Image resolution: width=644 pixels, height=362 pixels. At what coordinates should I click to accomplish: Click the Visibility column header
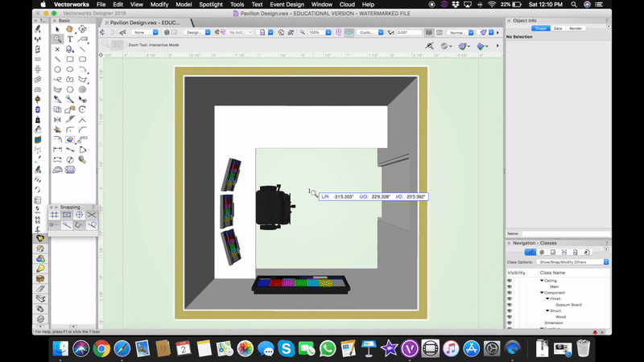(516, 273)
